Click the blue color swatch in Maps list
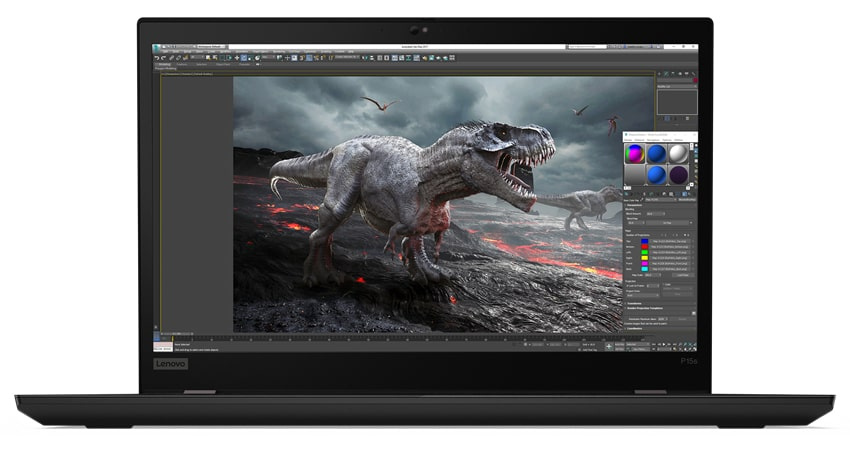The width and height of the screenshot is (850, 450). pos(645,241)
